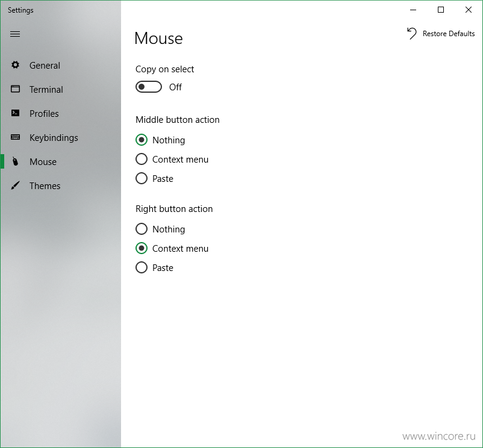Select Nothing for Right button action
The width and height of the screenshot is (483, 448).
160,229
